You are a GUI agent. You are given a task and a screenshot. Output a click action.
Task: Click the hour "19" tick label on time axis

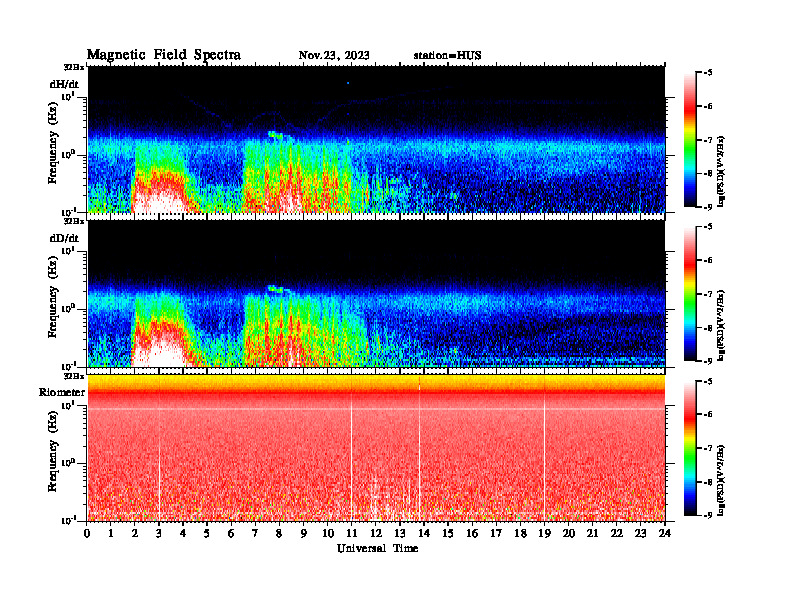coord(544,533)
